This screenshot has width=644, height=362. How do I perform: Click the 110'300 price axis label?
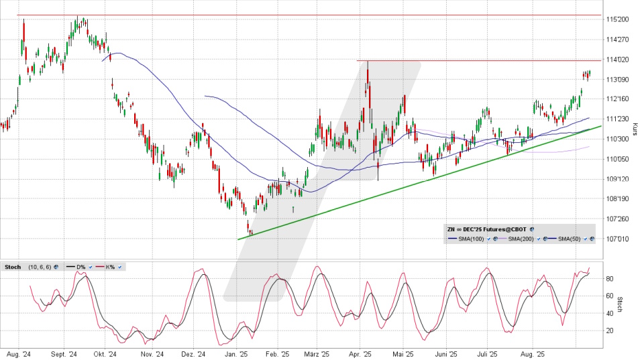click(617, 139)
